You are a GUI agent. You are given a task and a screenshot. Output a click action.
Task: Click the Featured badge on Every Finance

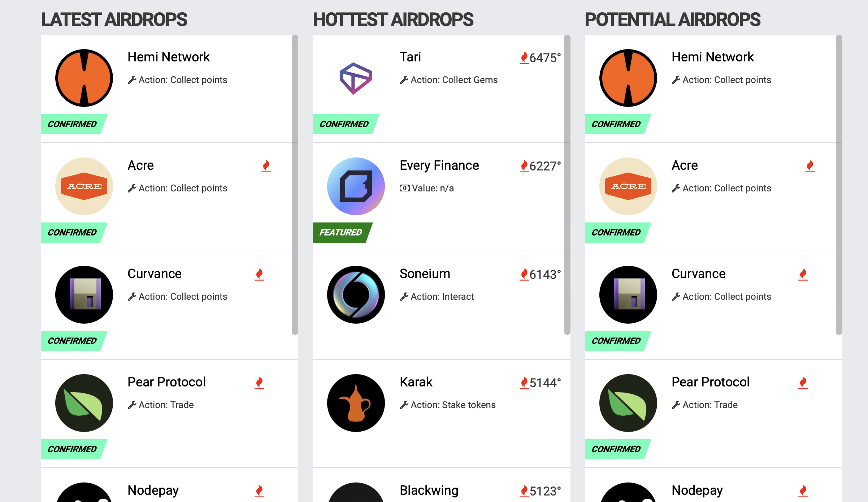click(340, 232)
